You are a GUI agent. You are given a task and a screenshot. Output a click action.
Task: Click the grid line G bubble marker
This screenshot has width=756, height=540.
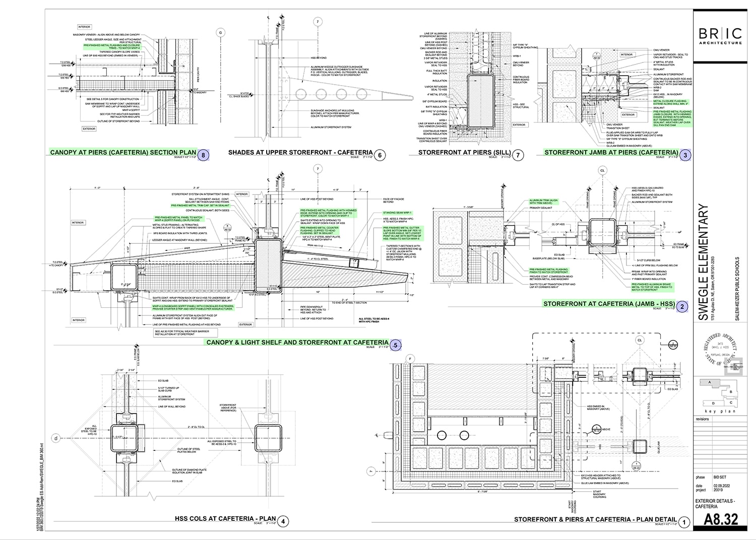(x=220, y=32)
